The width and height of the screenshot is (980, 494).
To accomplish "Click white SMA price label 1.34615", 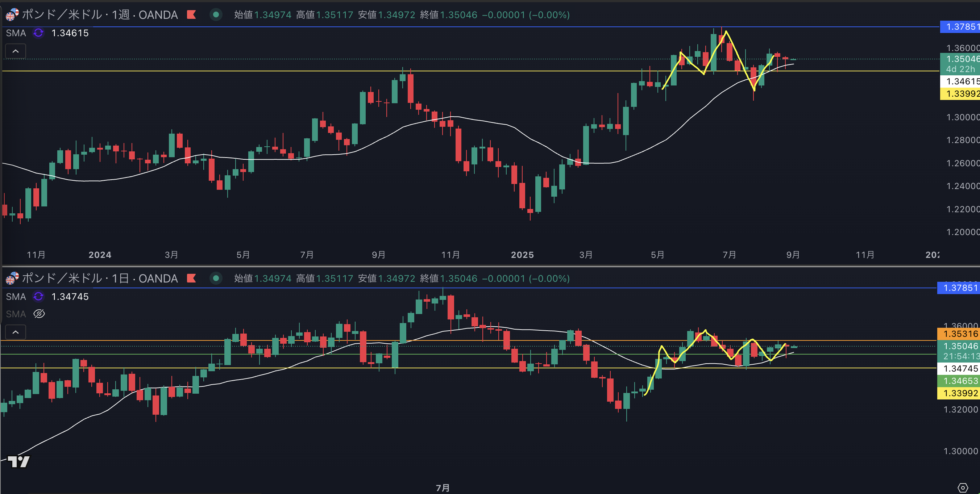I will point(960,81).
